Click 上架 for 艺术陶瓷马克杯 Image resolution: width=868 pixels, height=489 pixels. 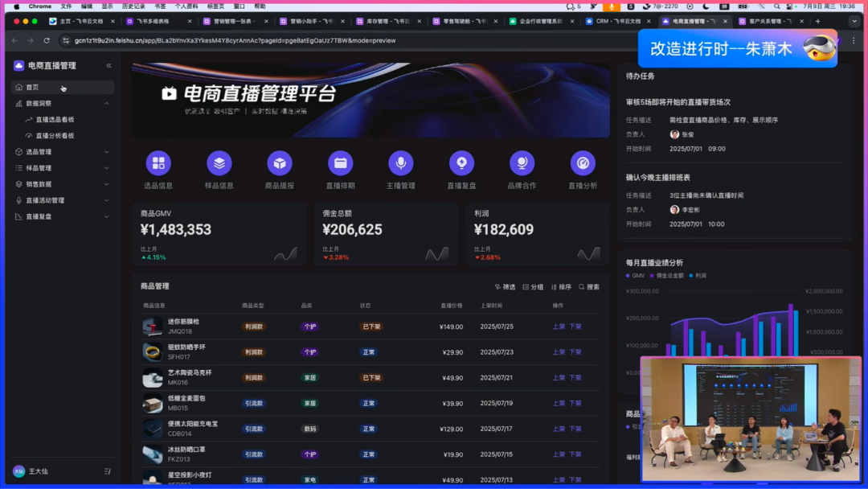[x=559, y=378]
